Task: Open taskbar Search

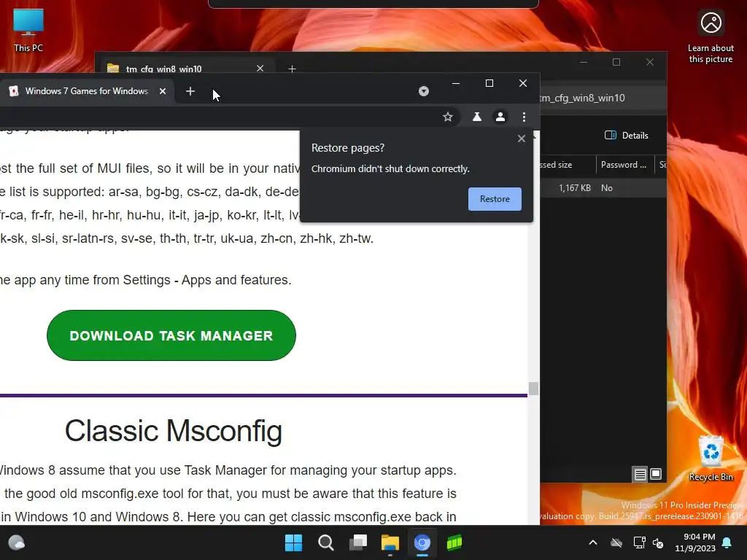Action: point(326,542)
